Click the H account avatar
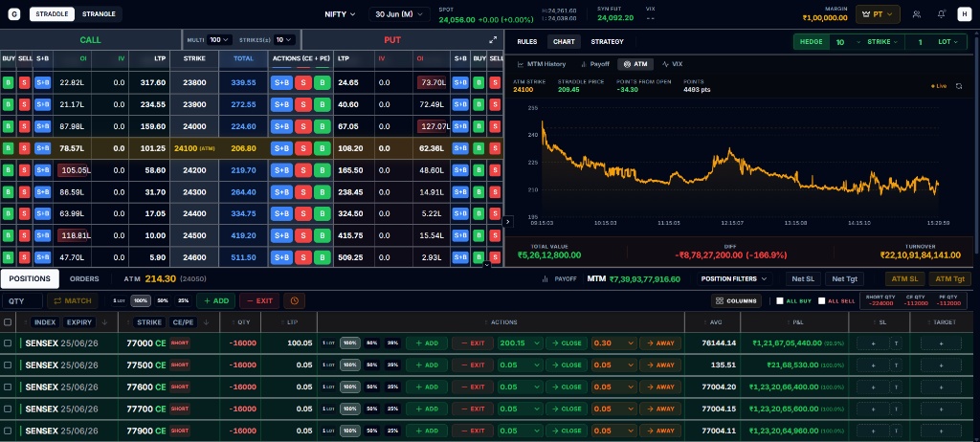980x442 pixels. click(965, 13)
